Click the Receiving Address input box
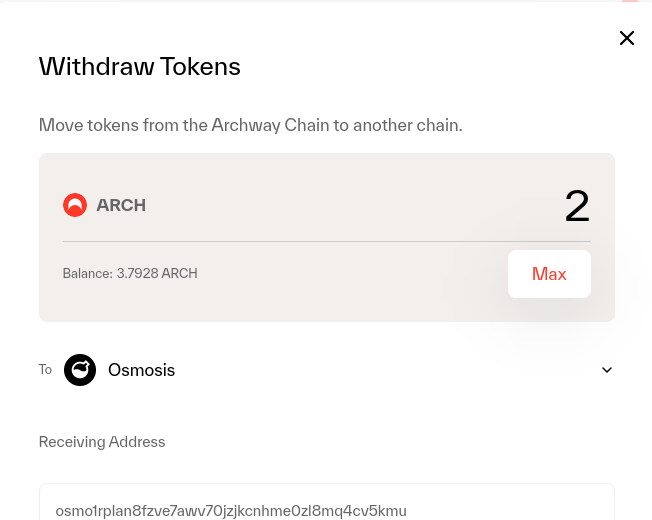Viewport: 652px width, 520px height. 326,503
